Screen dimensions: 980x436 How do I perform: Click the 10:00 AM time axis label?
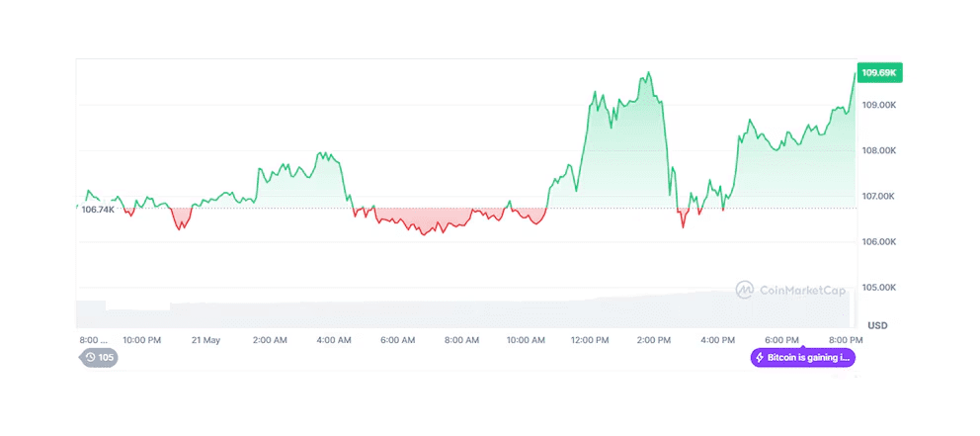pyautogui.click(x=526, y=340)
